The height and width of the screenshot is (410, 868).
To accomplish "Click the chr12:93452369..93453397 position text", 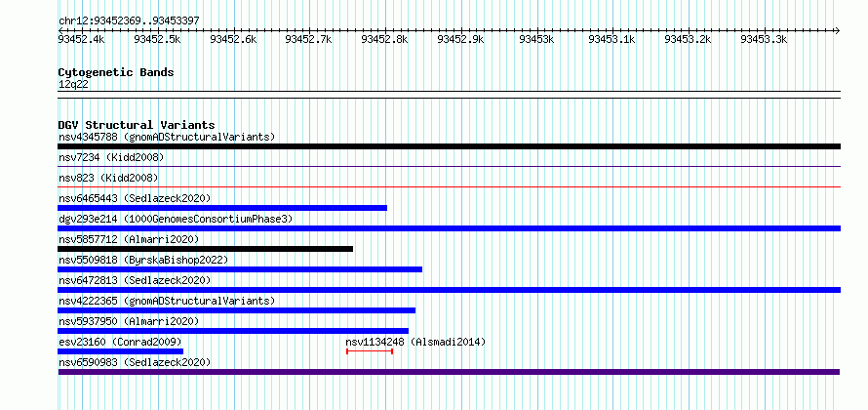I will [x=129, y=20].
